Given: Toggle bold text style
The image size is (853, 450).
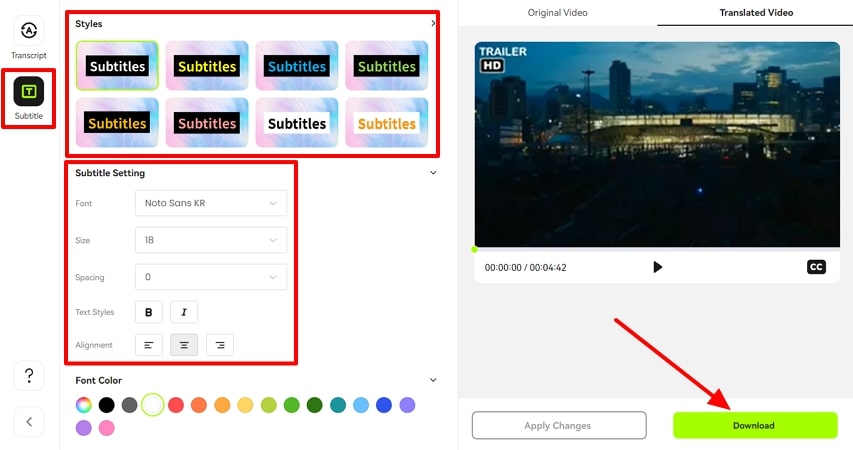Looking at the screenshot, I should [149, 312].
